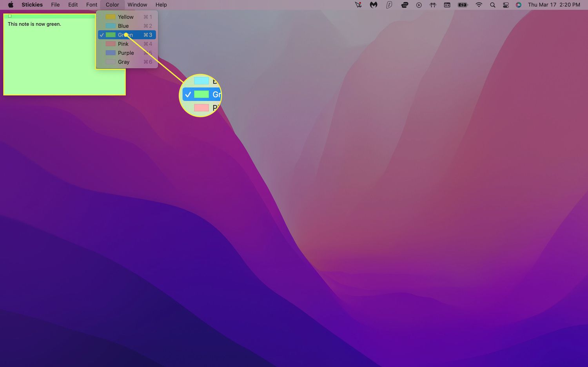Screen dimensions: 588x367
Task: Open the AirPods status menu
Action: (433, 5)
